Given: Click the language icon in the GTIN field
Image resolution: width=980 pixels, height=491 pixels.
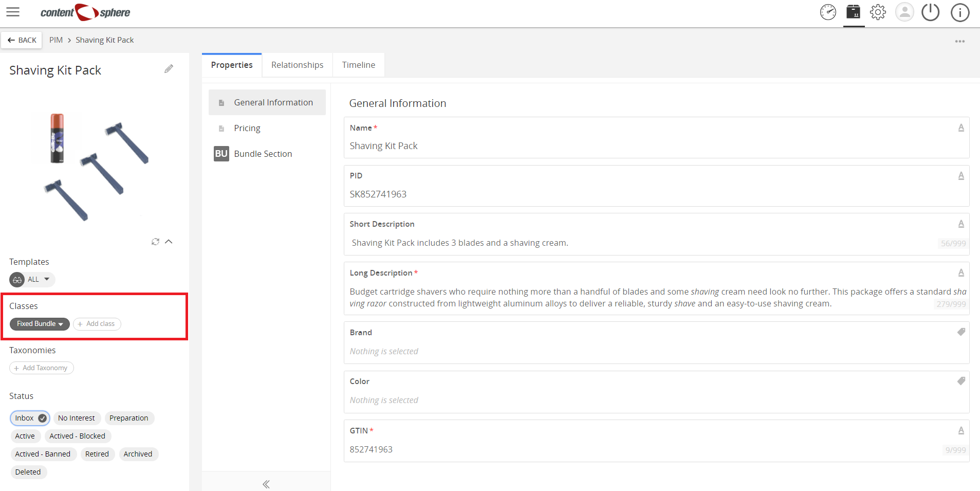Looking at the screenshot, I should pos(961,430).
